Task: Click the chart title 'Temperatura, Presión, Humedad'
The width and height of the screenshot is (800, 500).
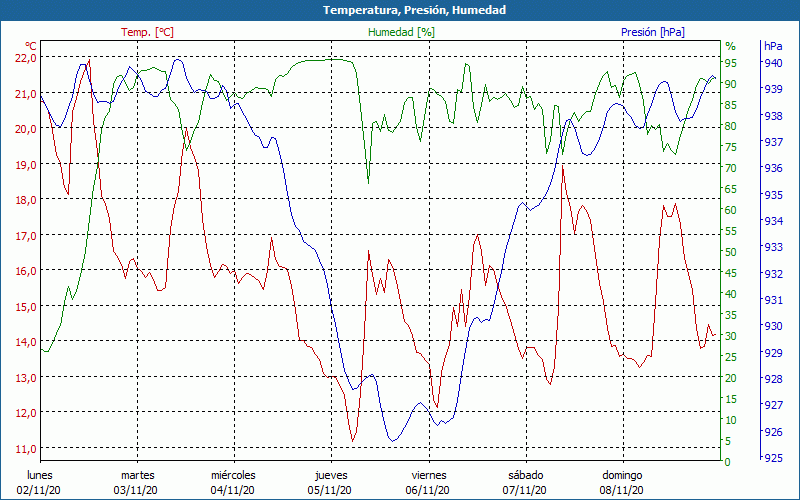Action: 414,10
